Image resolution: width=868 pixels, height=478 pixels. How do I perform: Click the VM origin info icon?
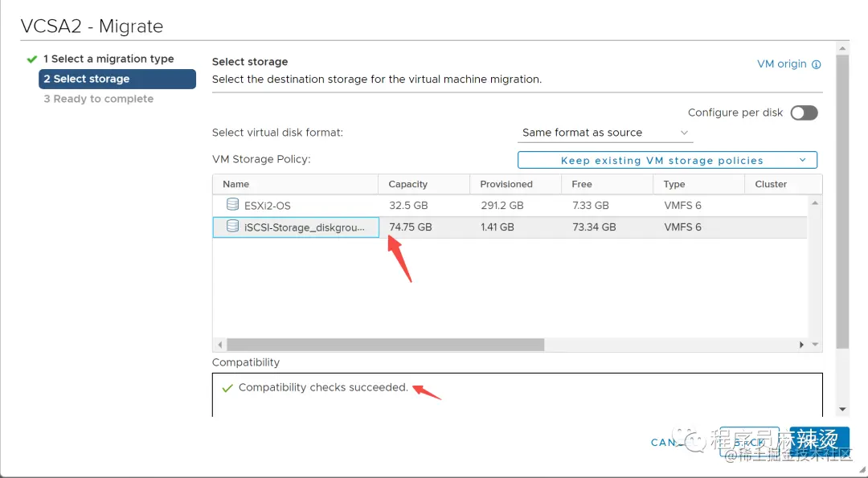point(816,64)
